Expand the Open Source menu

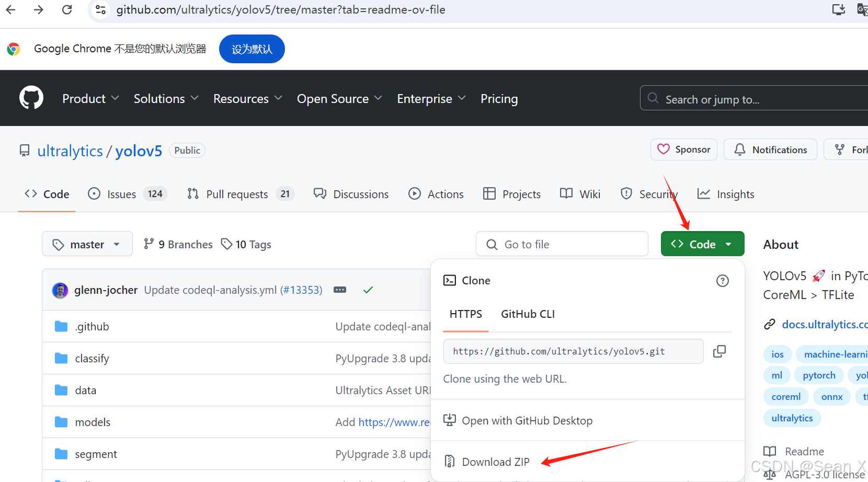point(339,98)
